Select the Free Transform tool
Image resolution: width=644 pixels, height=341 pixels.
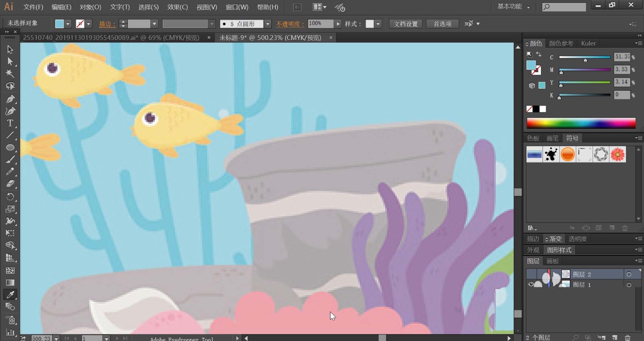pyautogui.click(x=10, y=233)
